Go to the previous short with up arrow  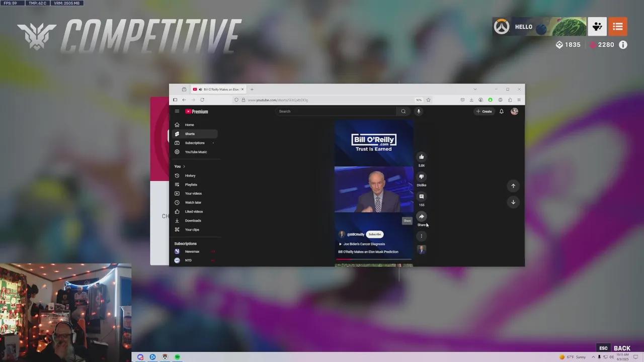pyautogui.click(x=513, y=186)
